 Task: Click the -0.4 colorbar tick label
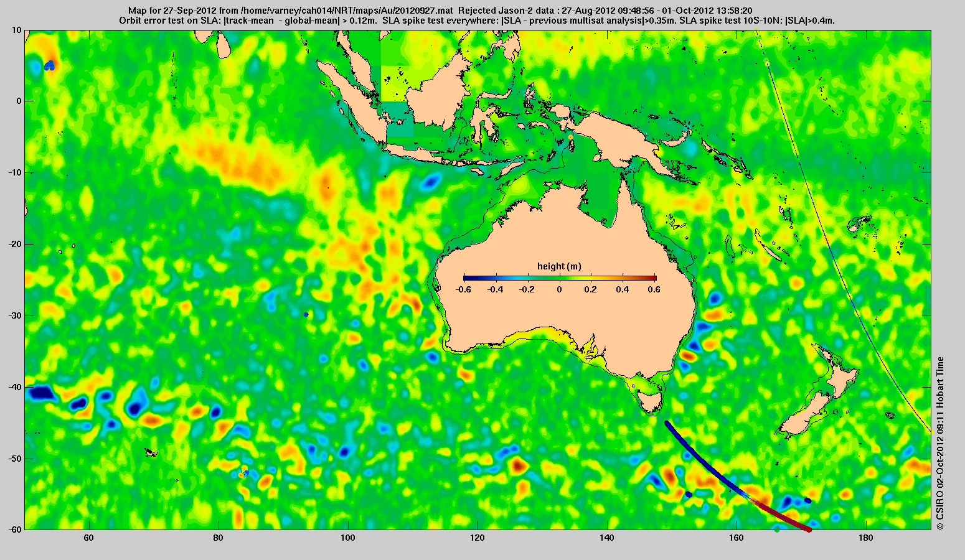coord(495,289)
